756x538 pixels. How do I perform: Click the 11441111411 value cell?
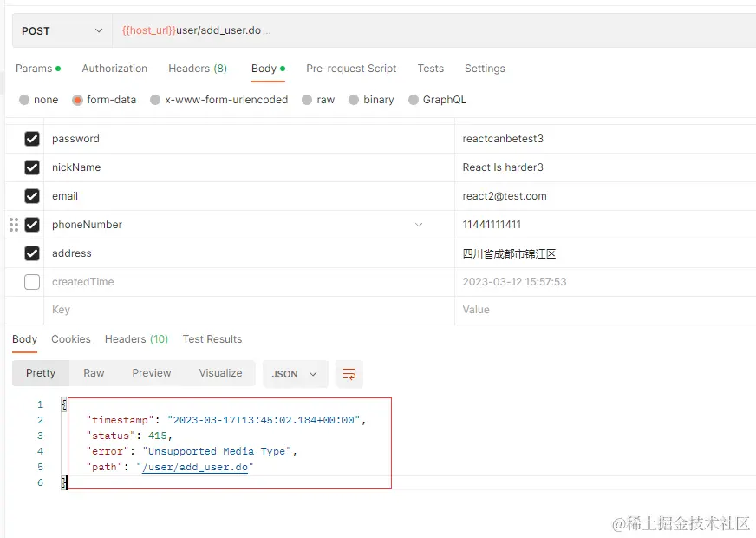(605, 225)
